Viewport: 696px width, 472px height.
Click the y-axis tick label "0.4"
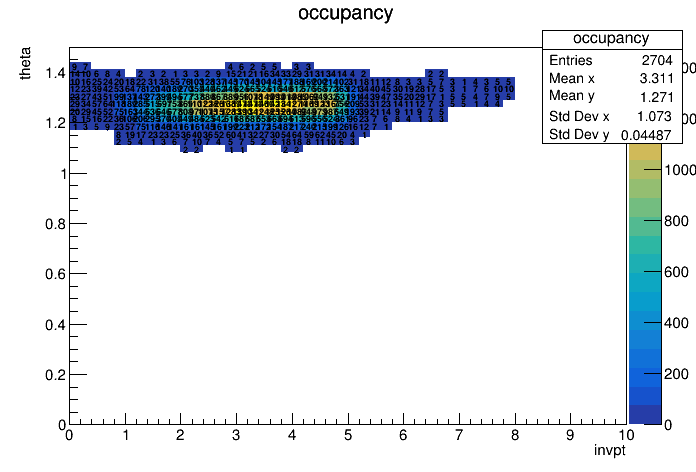pyautogui.click(x=55, y=325)
